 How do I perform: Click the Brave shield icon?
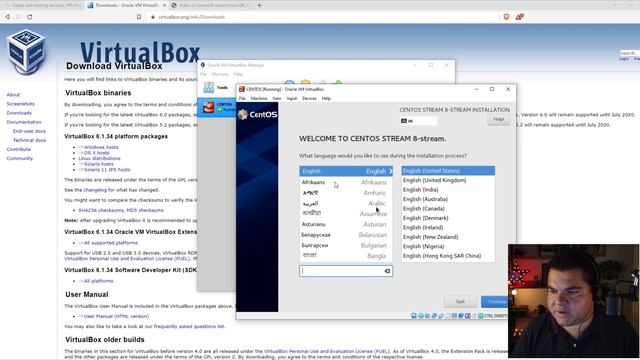(x=506, y=17)
